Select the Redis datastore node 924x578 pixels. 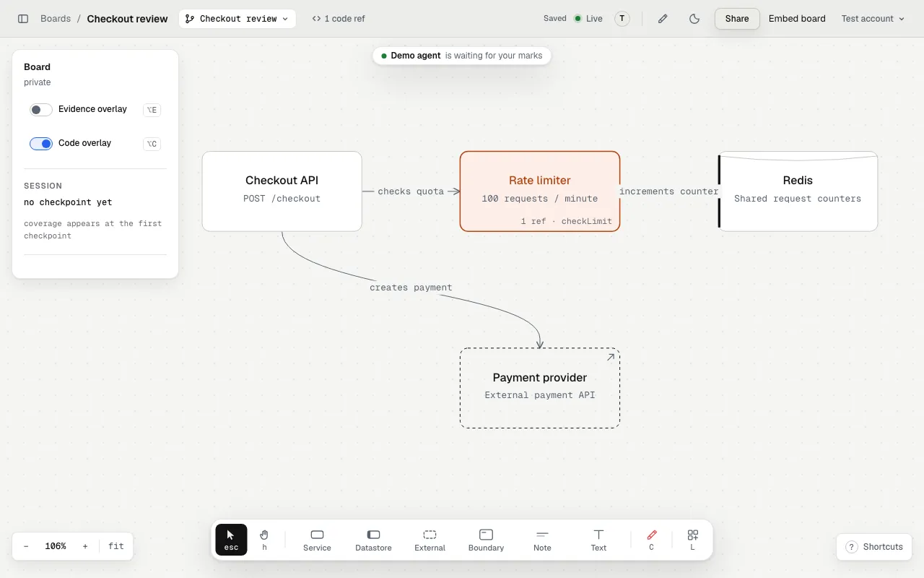798,191
